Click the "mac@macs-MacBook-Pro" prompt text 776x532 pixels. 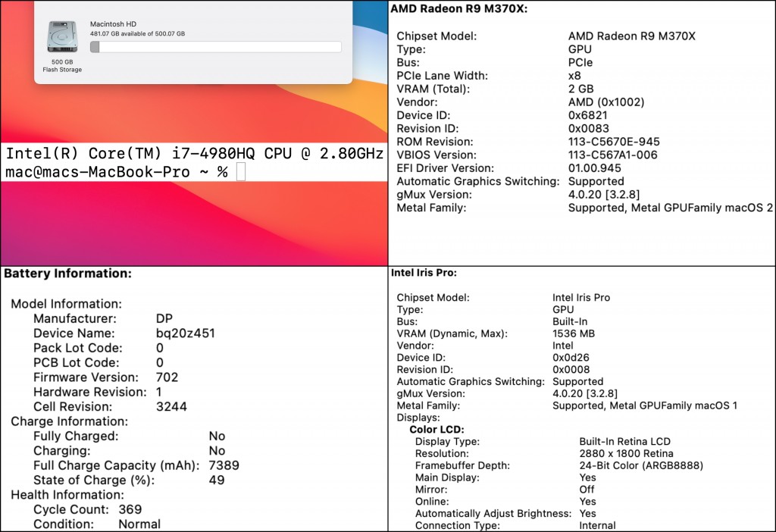(x=98, y=172)
